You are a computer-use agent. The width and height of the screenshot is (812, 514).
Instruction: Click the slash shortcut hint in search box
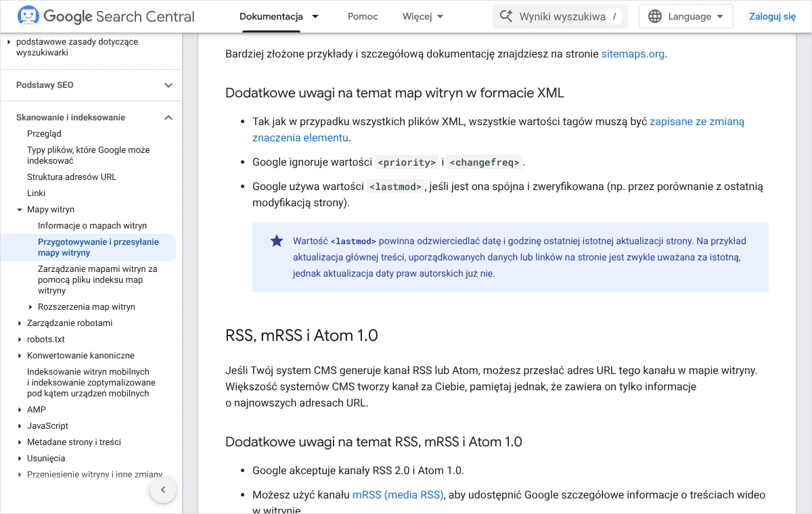tap(614, 16)
